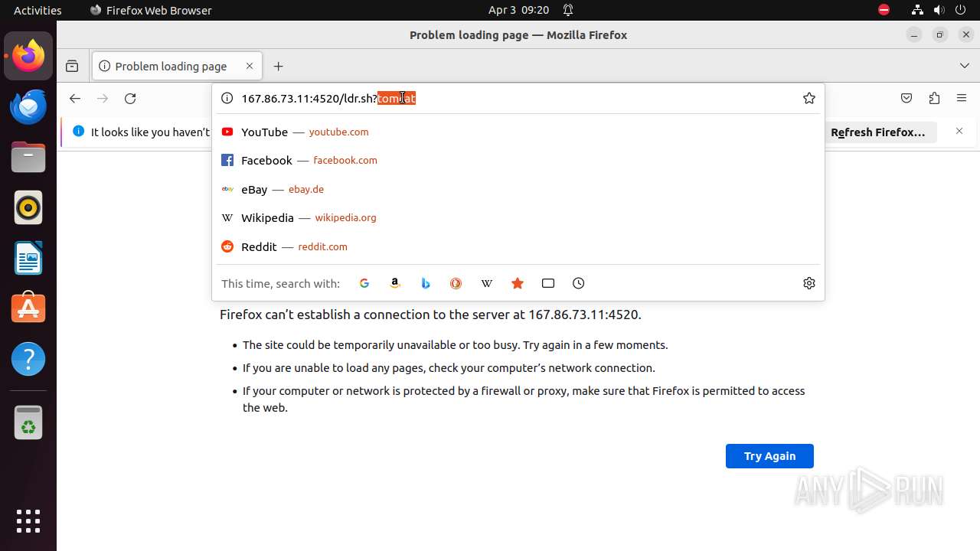Viewport: 980px width, 551px height.
Task: Show Applications grid
Action: (28, 521)
